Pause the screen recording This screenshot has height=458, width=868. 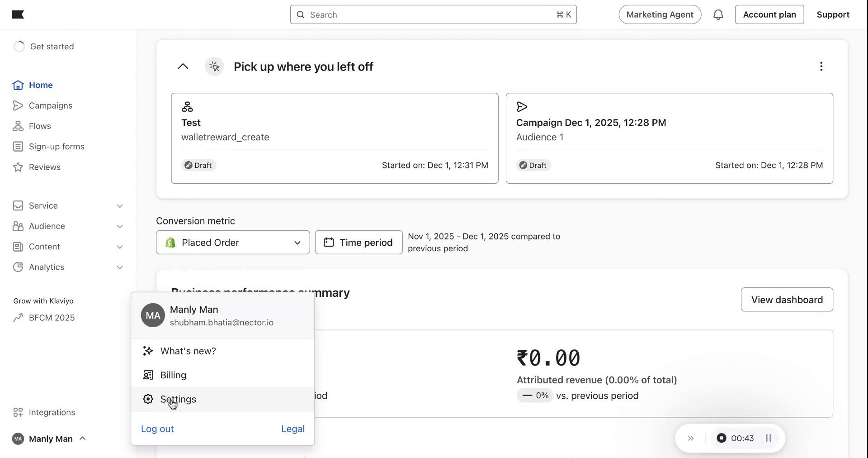click(768, 438)
